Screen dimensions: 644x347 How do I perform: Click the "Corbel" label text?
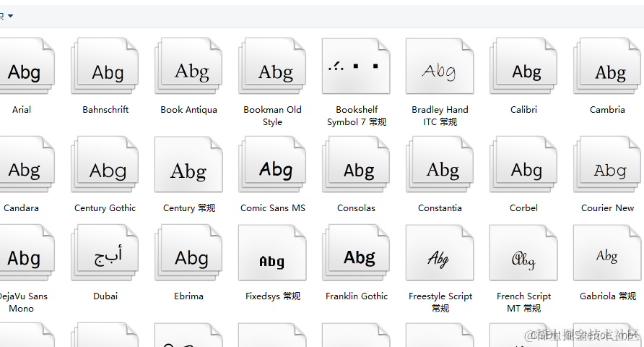pos(523,208)
